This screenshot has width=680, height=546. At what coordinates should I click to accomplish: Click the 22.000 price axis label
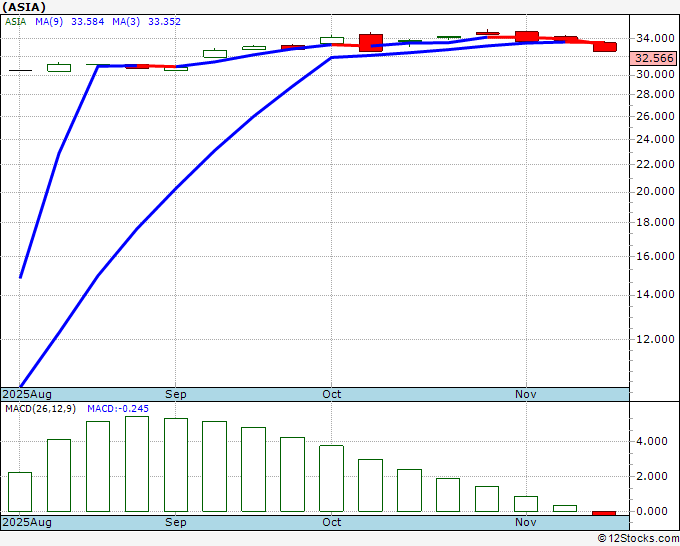[655, 164]
